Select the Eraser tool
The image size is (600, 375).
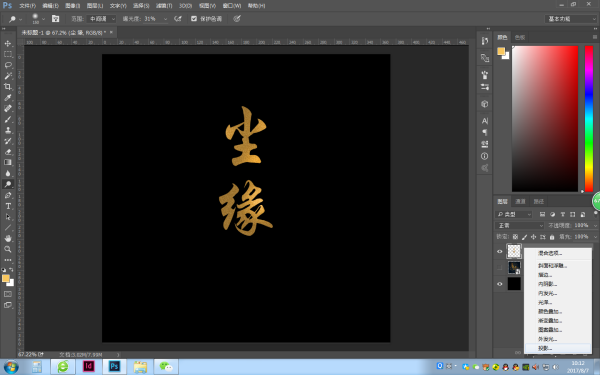pyautogui.click(x=8, y=152)
